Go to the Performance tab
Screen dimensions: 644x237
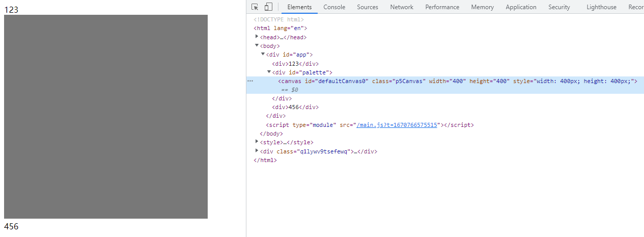coord(442,7)
